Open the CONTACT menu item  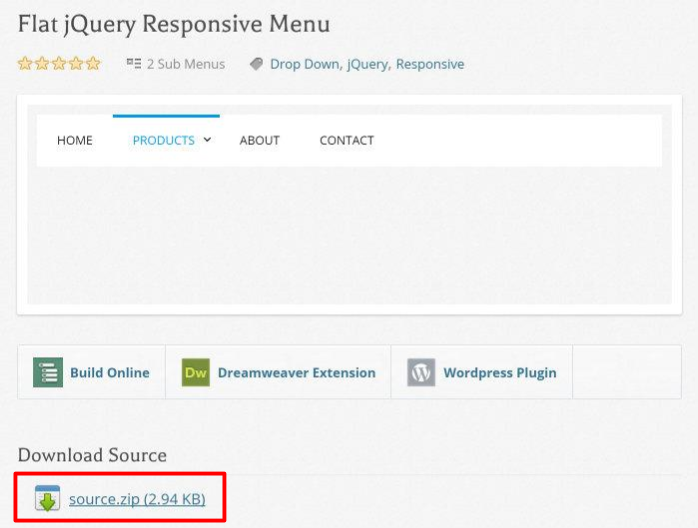click(x=347, y=140)
